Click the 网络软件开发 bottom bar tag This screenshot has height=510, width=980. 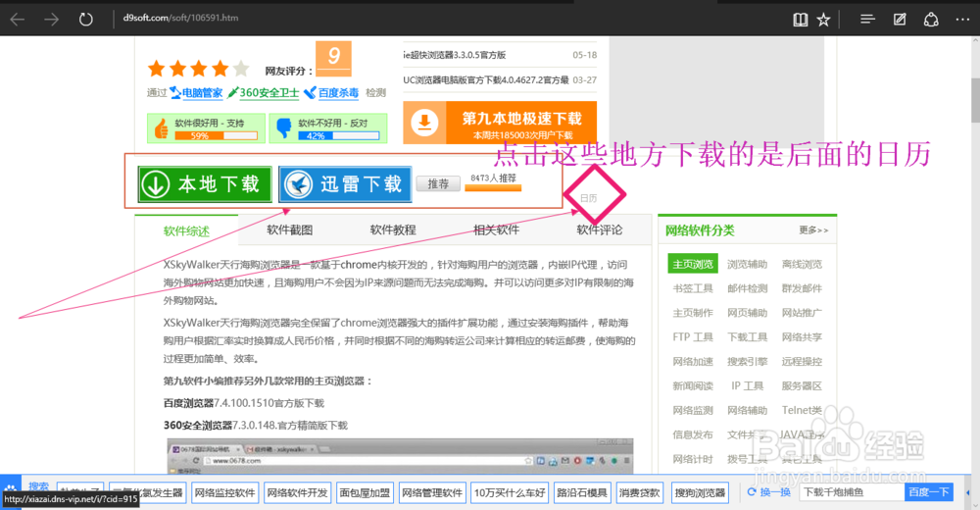(297, 493)
